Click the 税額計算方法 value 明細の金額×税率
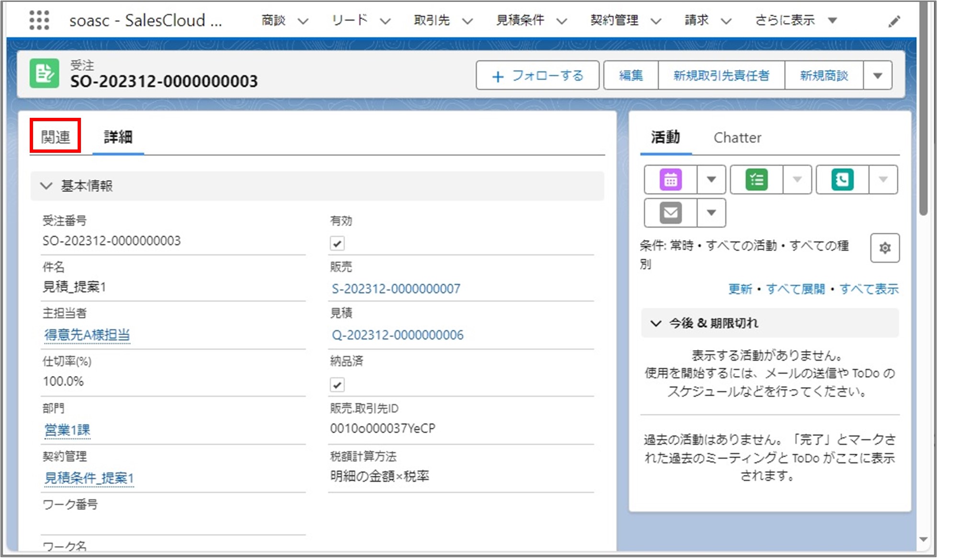 [379, 476]
